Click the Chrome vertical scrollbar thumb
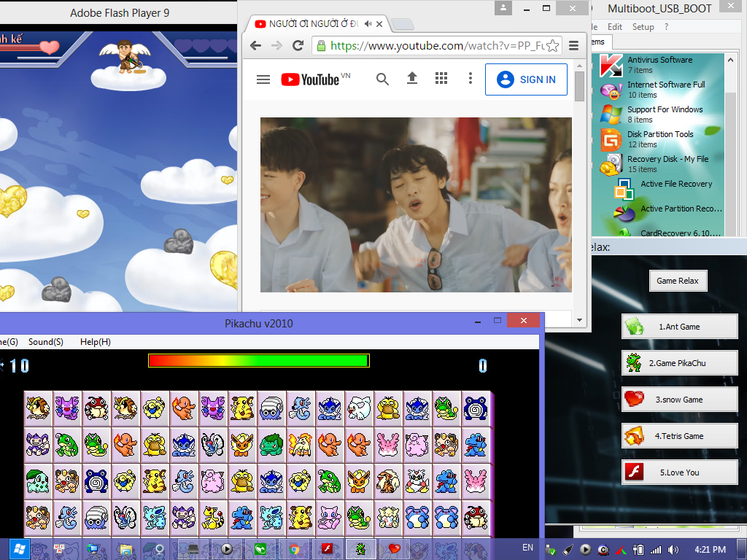The height and width of the screenshot is (560, 747). point(579,86)
